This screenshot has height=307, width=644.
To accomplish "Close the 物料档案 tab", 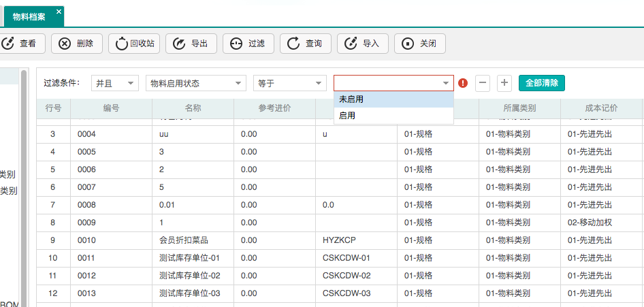I will (59, 12).
